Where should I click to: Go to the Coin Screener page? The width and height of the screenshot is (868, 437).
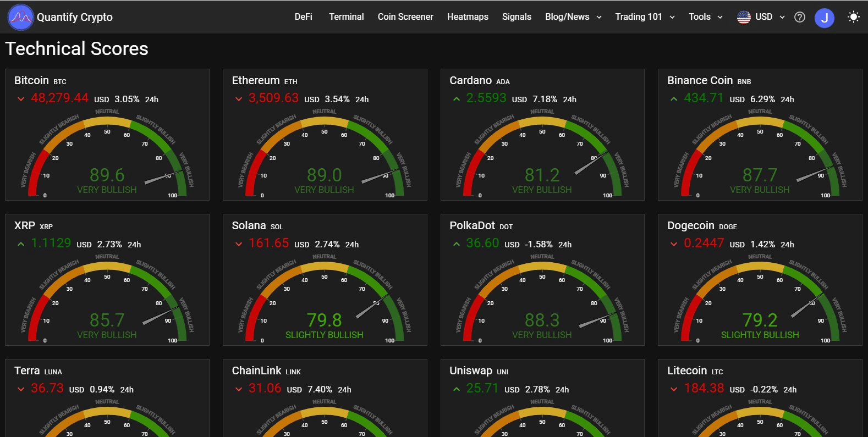coord(405,17)
